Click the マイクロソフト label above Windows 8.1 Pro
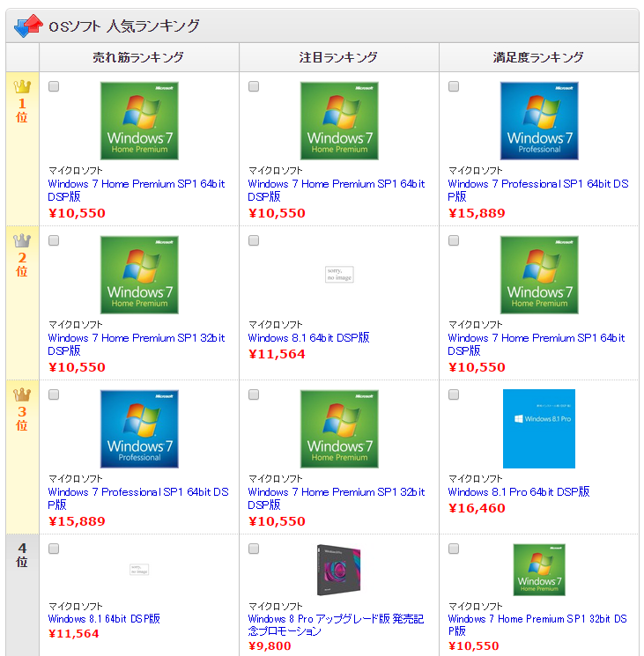 [476, 478]
